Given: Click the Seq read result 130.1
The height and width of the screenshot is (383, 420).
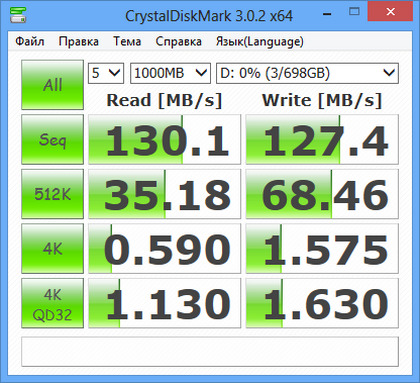Looking at the screenshot, I should [164, 139].
